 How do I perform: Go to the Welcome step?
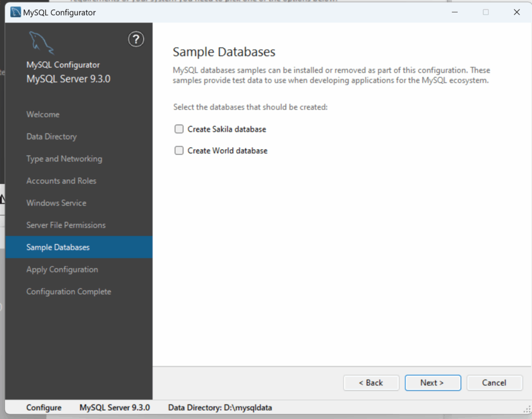point(43,114)
